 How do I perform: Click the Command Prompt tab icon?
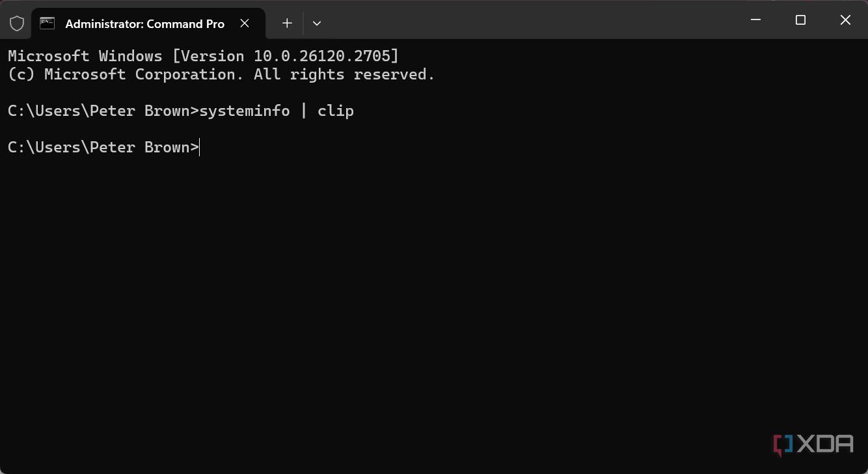(47, 23)
